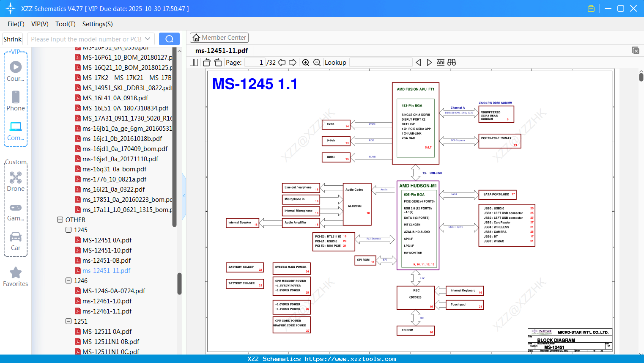Click the PDF viewer vertical scrollbar thumb
Image resolution: width=644 pixels, height=363 pixels.
click(x=641, y=77)
